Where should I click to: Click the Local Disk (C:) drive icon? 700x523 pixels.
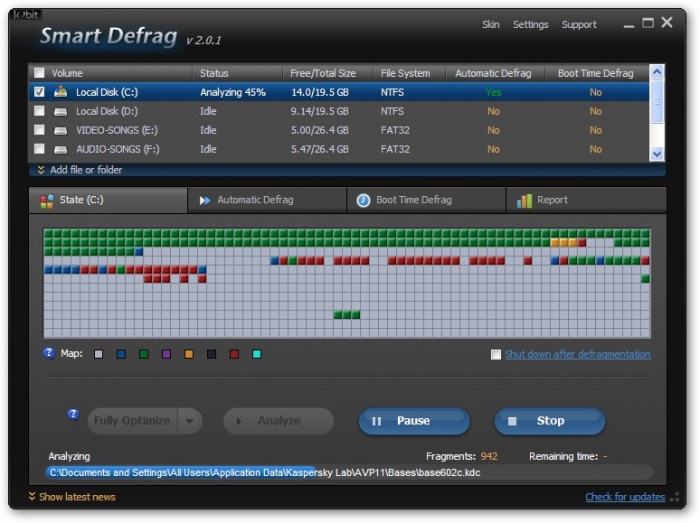[60, 92]
